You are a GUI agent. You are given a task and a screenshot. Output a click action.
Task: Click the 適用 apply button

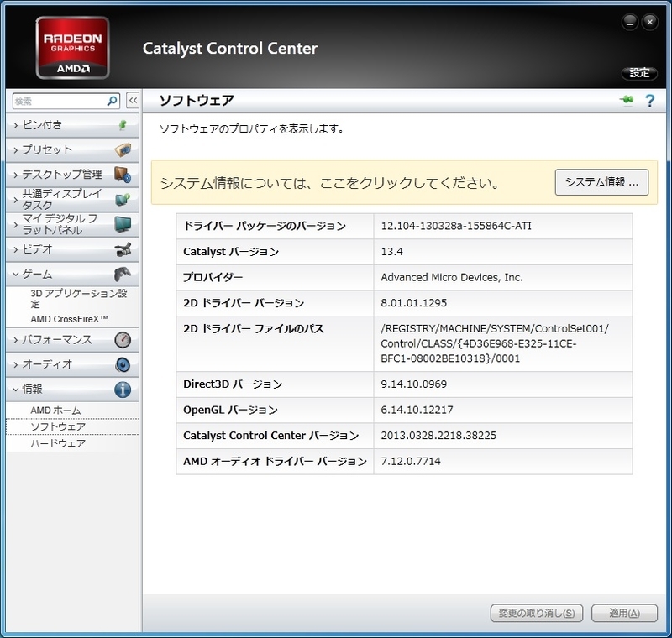point(624,613)
